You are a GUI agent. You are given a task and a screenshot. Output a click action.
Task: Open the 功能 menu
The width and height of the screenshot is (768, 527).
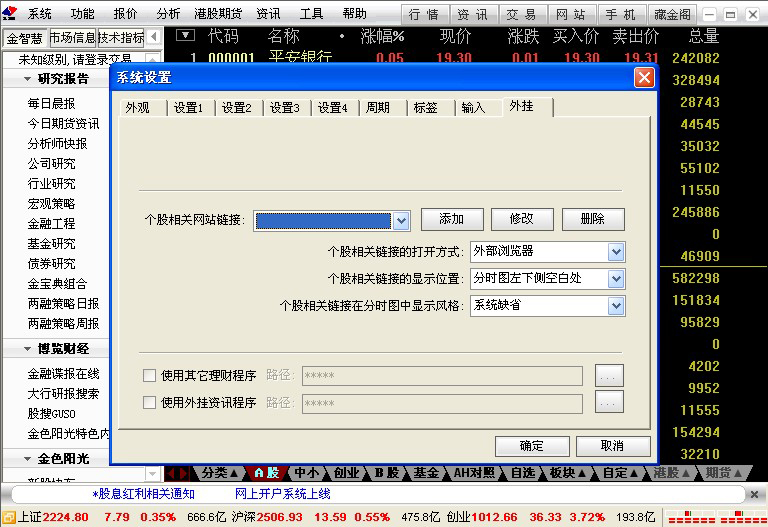click(82, 14)
